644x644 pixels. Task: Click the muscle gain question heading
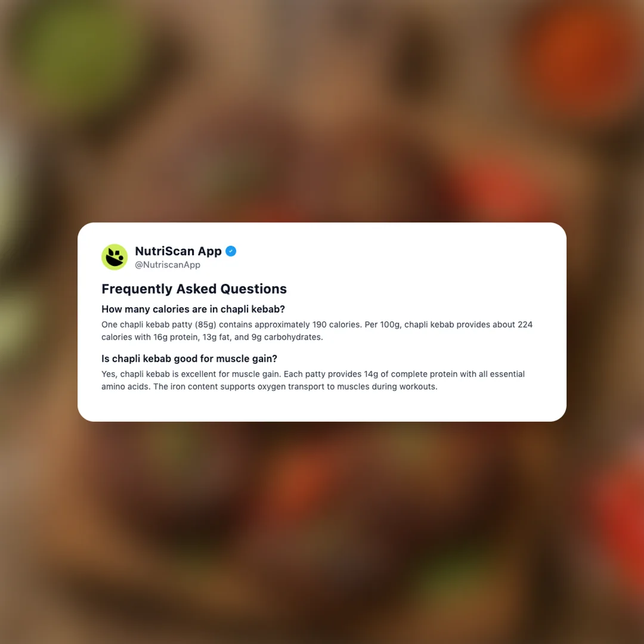coord(190,358)
